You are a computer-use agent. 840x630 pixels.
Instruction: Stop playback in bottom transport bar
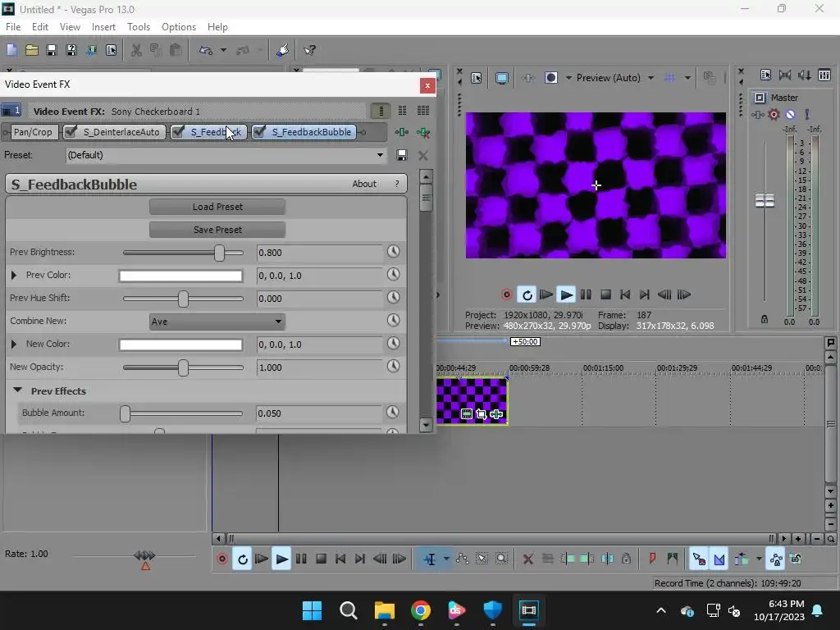[321, 559]
